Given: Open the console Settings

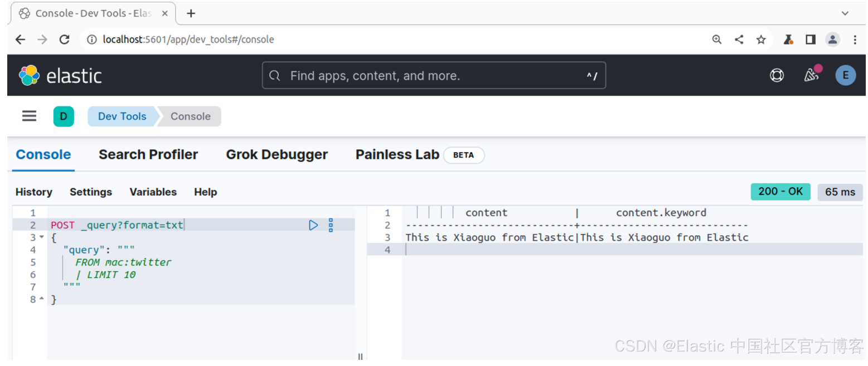Looking at the screenshot, I should point(91,192).
